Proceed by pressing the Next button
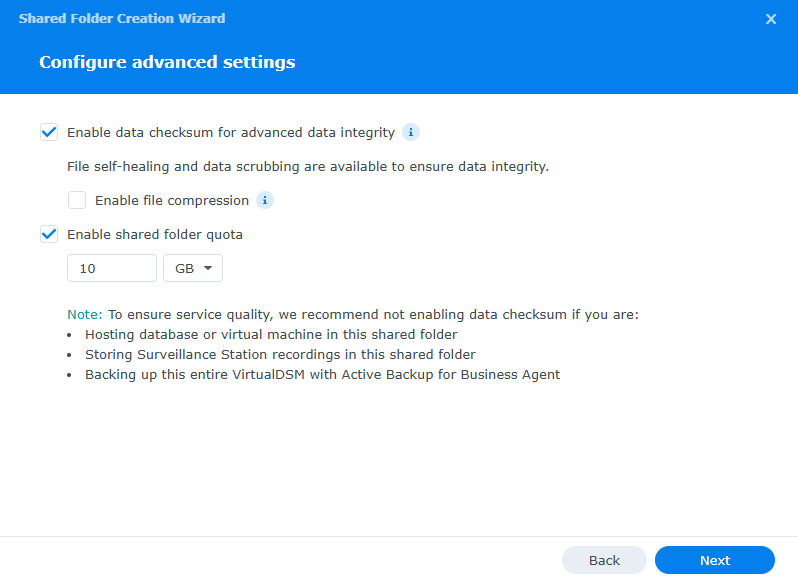 click(x=714, y=560)
